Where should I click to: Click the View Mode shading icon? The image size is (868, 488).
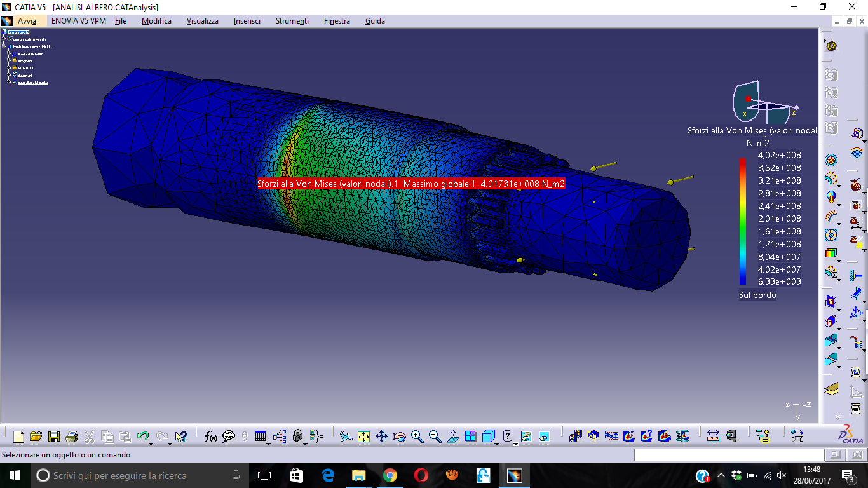508,436
